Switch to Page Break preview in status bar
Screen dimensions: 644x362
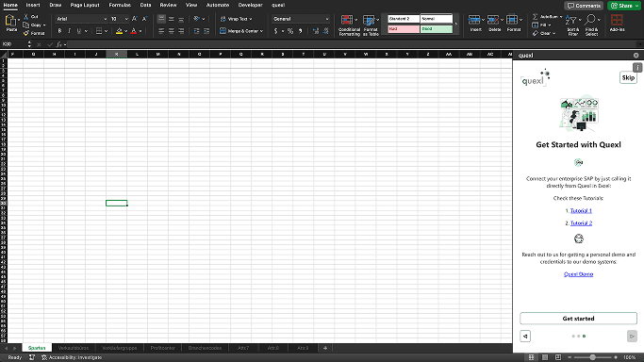tap(558, 357)
